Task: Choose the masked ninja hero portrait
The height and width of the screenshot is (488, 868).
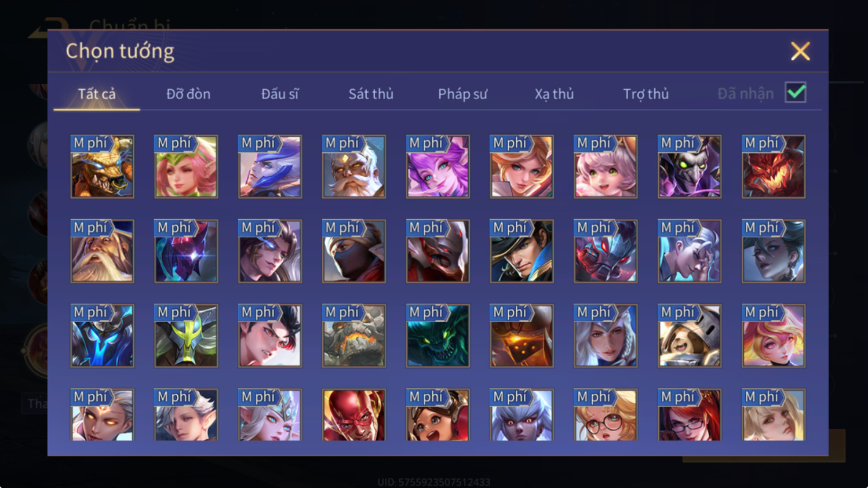Action: tap(354, 251)
